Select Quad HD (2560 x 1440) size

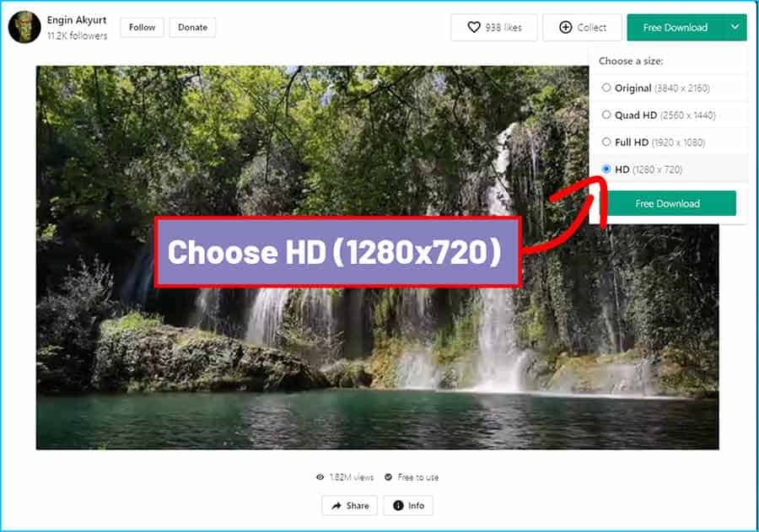click(669, 116)
